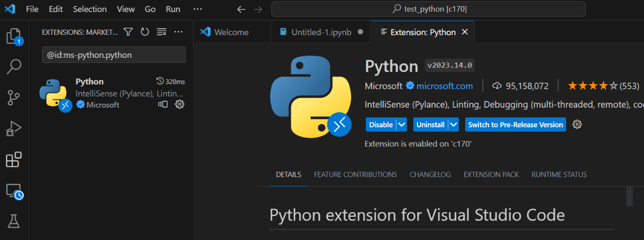This screenshot has height=240, width=644.
Task: Click the Microsoft publisher in list item
Action: coord(103,105)
